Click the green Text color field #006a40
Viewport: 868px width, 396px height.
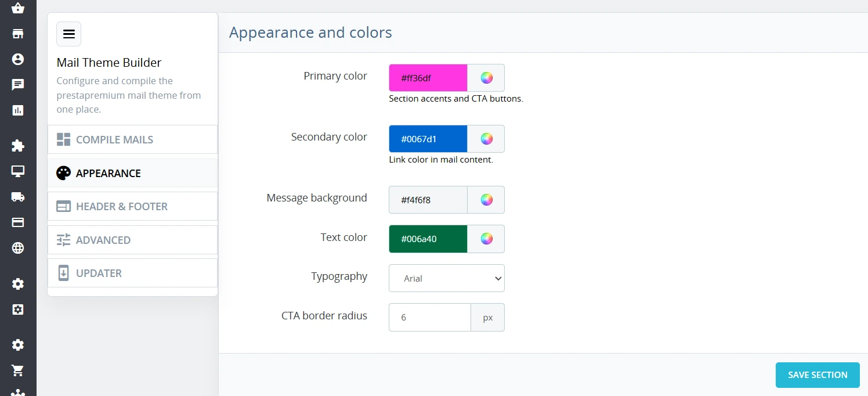428,239
